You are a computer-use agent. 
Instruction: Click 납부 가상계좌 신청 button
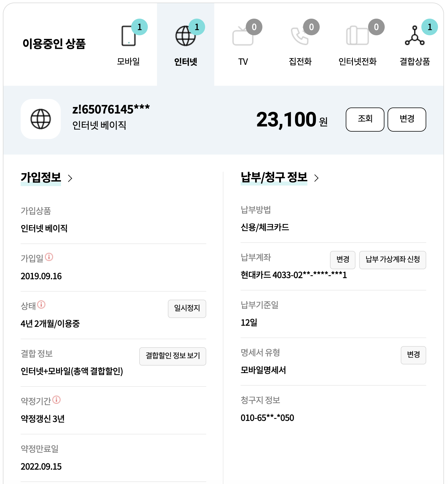click(x=392, y=260)
